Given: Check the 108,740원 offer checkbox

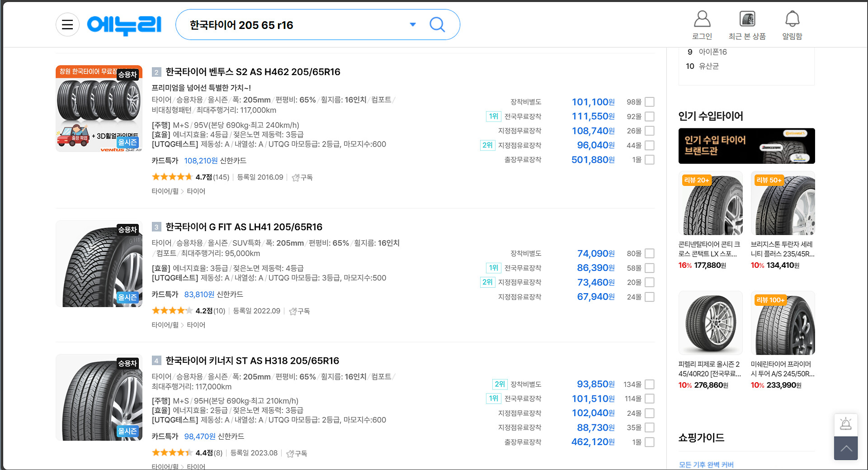Looking at the screenshot, I should click(x=650, y=131).
